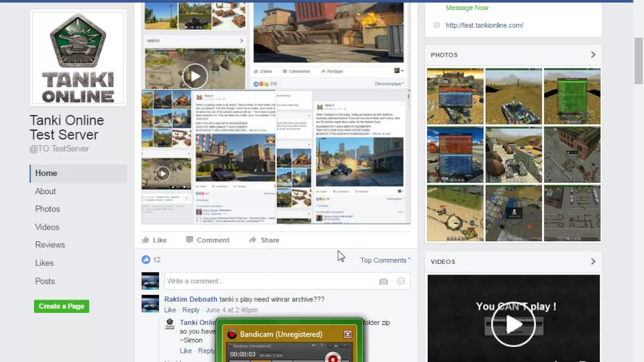Reply to Raktim Debnath's comment
644x362 pixels.
pyautogui.click(x=191, y=310)
